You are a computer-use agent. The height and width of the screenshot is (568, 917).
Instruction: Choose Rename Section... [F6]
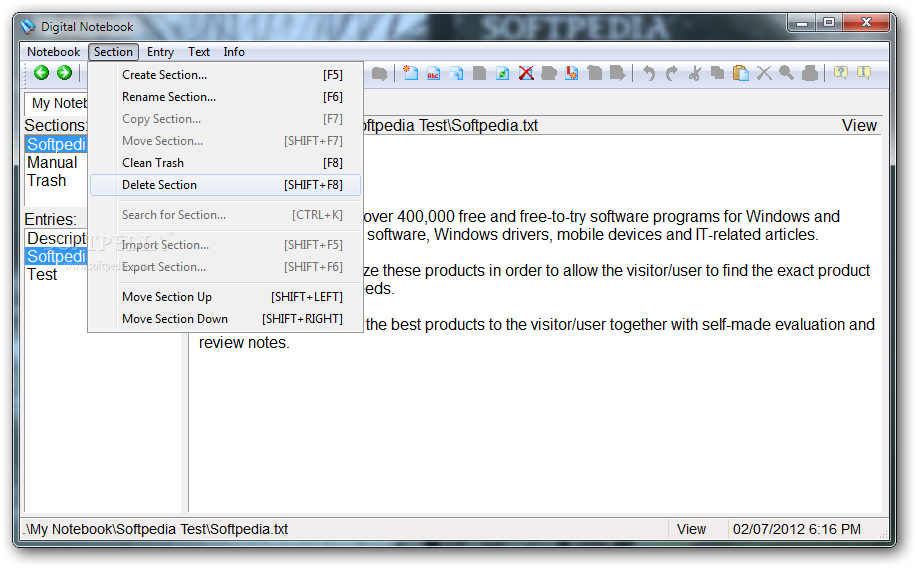(x=226, y=97)
